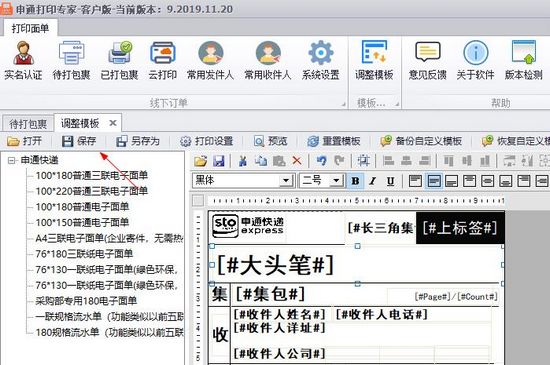
Task: Select 76*180三联纸电子面单 template
Action: click(84, 254)
